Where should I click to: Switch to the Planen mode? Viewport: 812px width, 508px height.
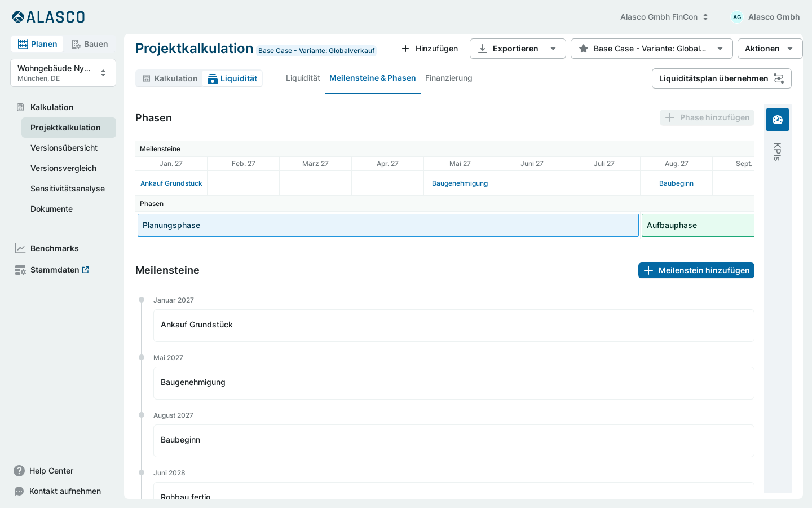point(37,44)
